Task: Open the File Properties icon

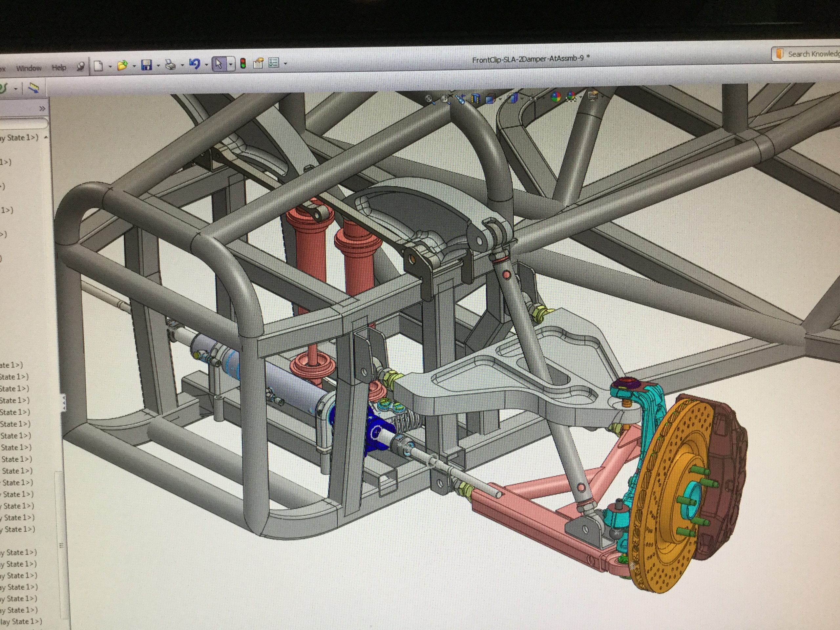Action: pyautogui.click(x=258, y=63)
